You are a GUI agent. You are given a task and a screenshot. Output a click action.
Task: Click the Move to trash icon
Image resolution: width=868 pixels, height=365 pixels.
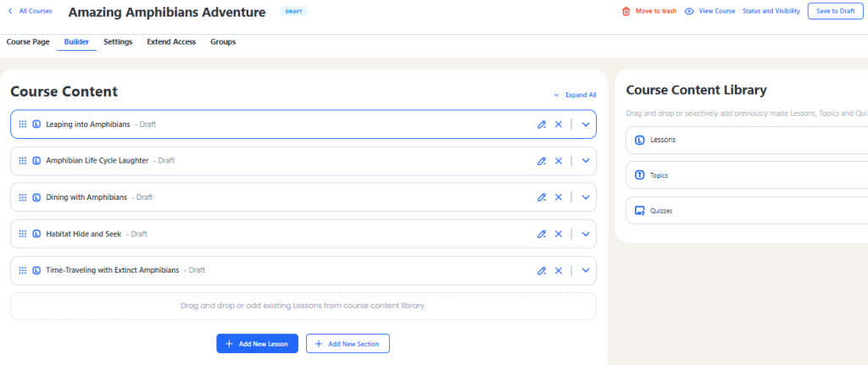626,12
